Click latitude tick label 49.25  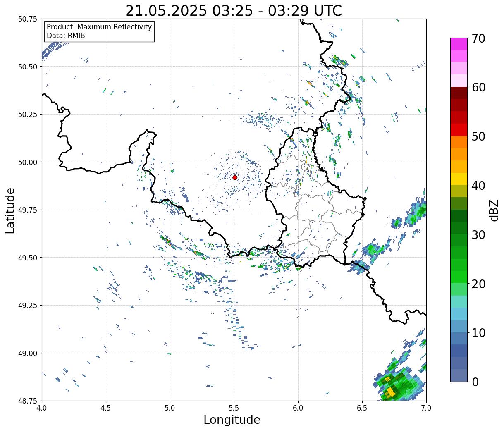(28, 306)
